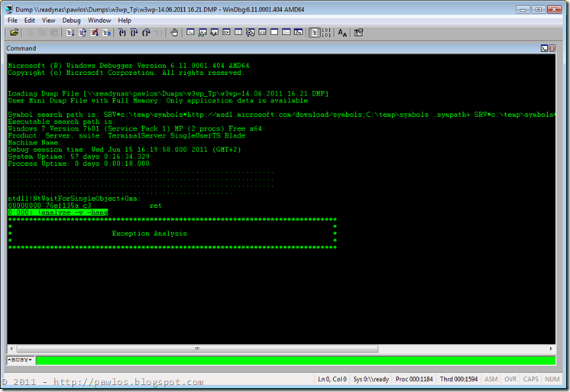This screenshot has width=570, height=392.
Task: Click the Go toolbar icon
Action: [70, 33]
